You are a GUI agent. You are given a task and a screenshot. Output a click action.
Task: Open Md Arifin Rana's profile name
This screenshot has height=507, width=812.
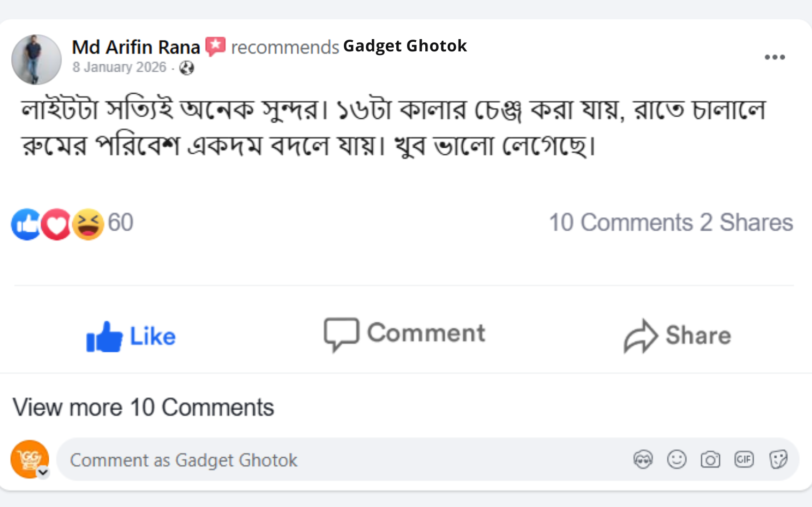pos(136,47)
